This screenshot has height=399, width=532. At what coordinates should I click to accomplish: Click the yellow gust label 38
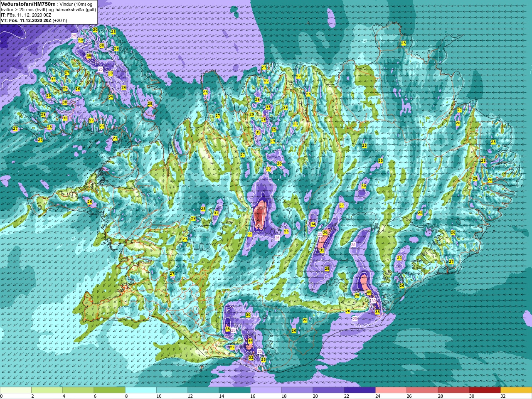(263, 119)
